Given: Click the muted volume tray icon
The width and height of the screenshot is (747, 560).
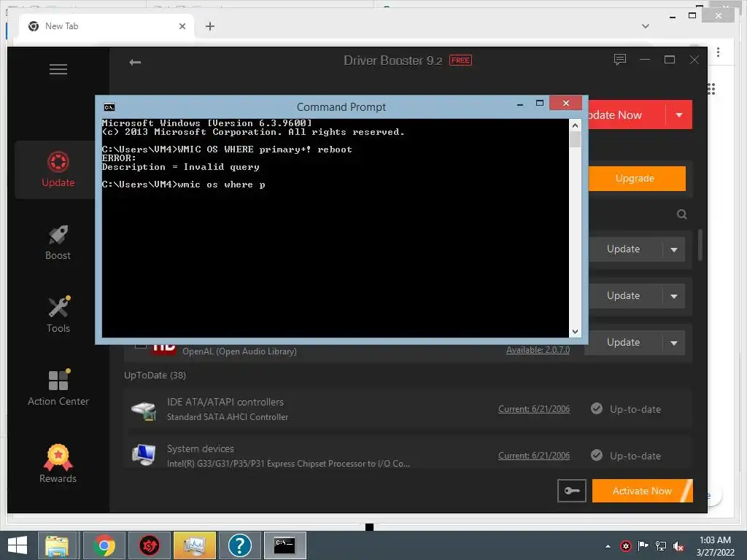Looking at the screenshot, I should (678, 546).
